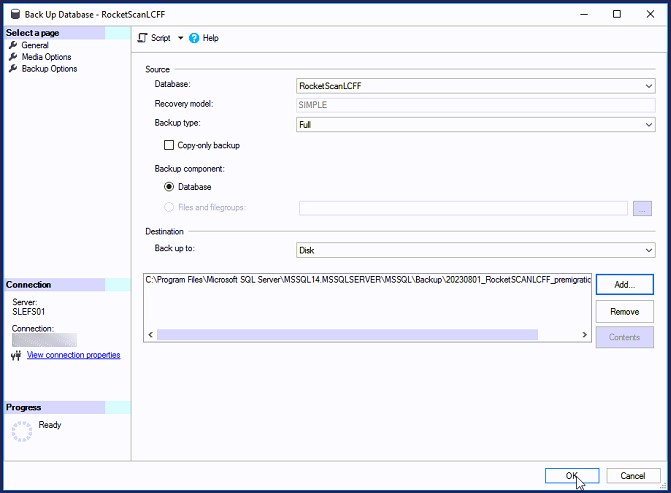Screen dimensions: 671x493
Task: Maximize the Back Up Database window
Action: point(617,14)
